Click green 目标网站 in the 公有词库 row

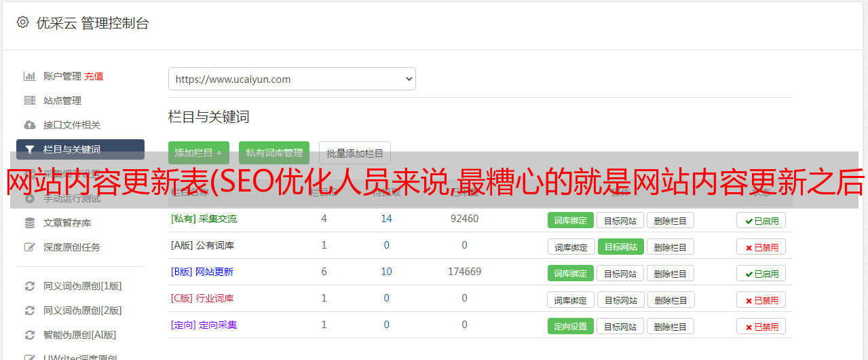tap(621, 247)
